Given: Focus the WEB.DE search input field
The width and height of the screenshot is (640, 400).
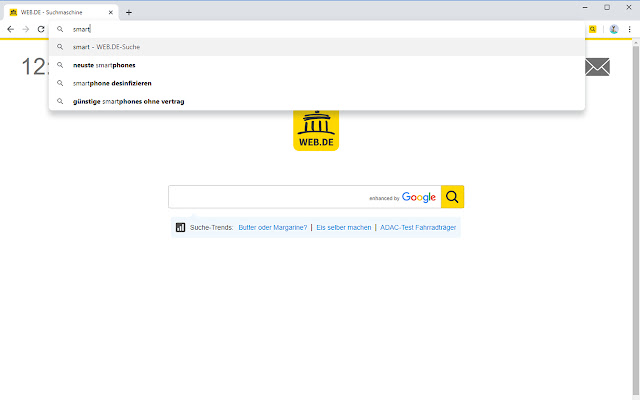Looking at the screenshot, I should (304, 197).
